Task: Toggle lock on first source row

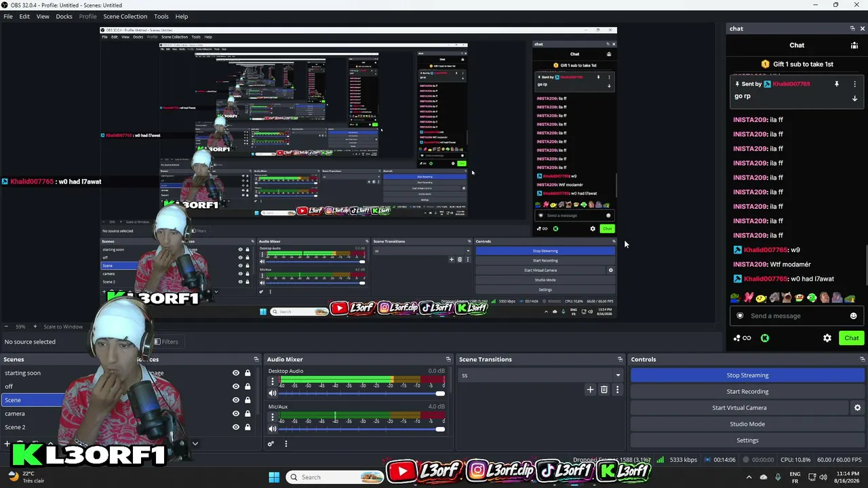Action: 248,373
